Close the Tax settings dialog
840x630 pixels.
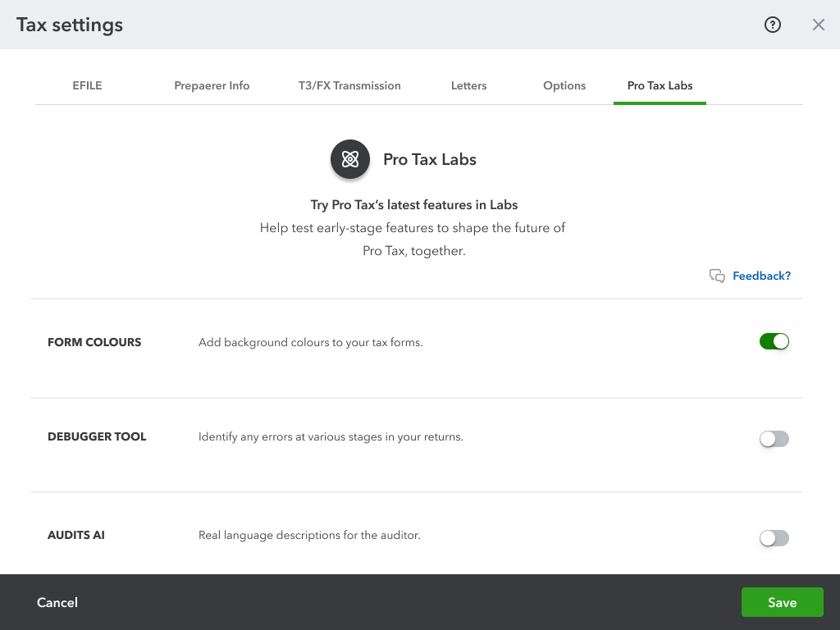(818, 25)
